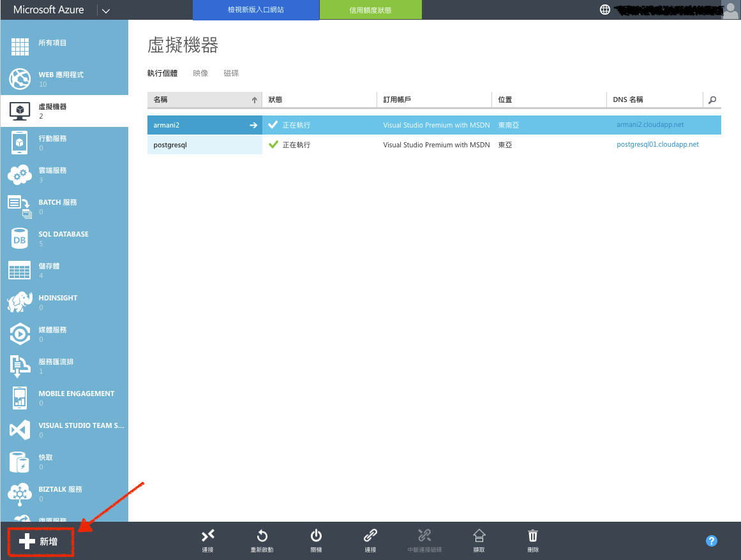Open the DNS name search magnifier
The width and height of the screenshot is (741, 560).
tap(714, 99)
